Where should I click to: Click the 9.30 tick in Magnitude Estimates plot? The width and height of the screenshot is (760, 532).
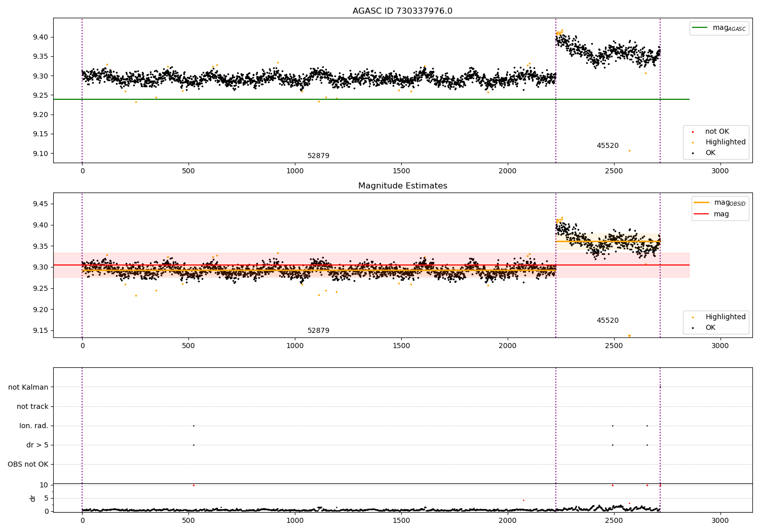point(40,268)
